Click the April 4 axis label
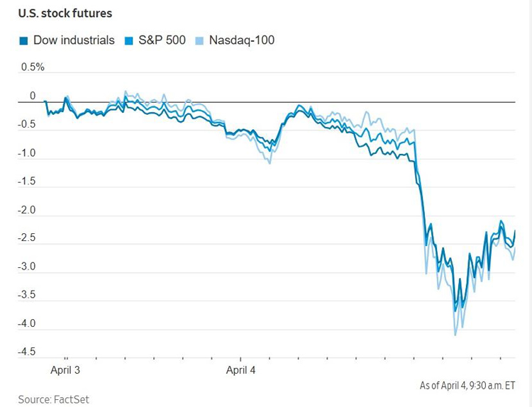532x407 pixels. coord(240,369)
